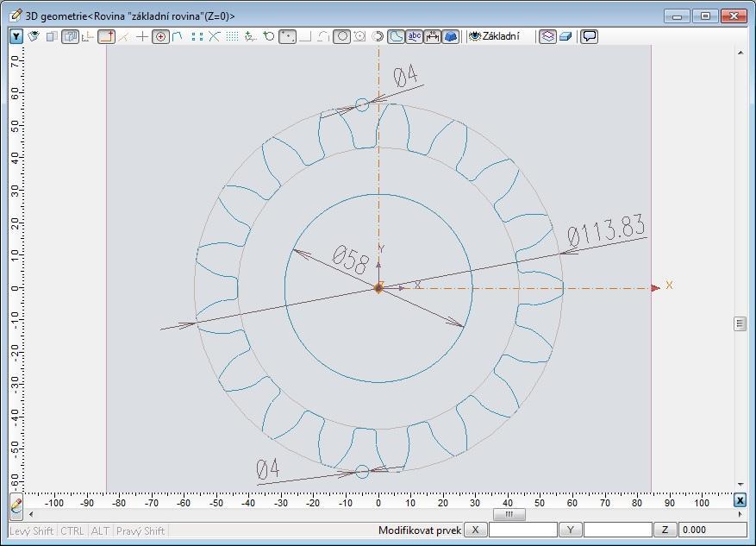This screenshot has height=546, width=756.
Task: Toggle the blue 3D solid display icon
Action: 450,36
